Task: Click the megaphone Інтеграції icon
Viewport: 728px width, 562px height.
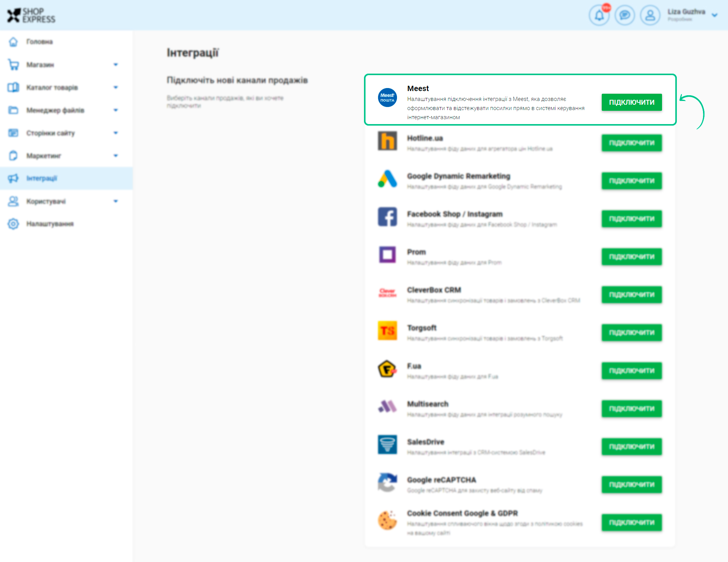Action: [x=13, y=178]
